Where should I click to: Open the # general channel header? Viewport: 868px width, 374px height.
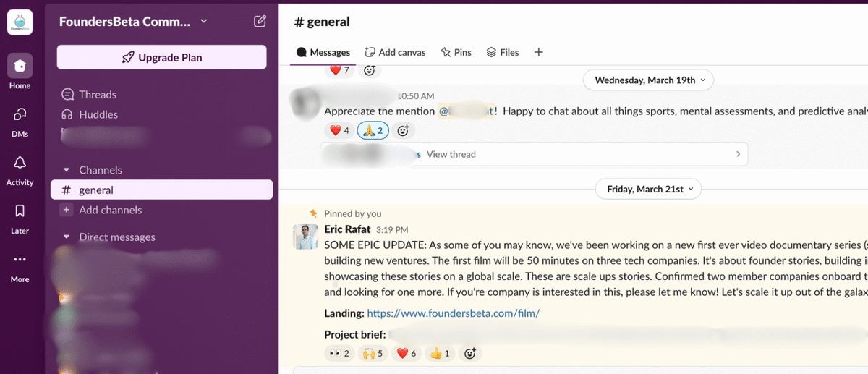click(x=322, y=22)
